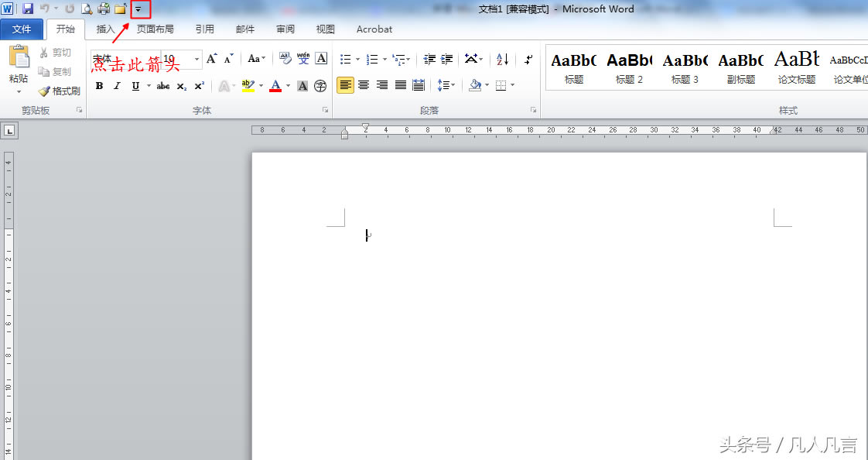Click the Sort A-Z icon

coord(502,59)
